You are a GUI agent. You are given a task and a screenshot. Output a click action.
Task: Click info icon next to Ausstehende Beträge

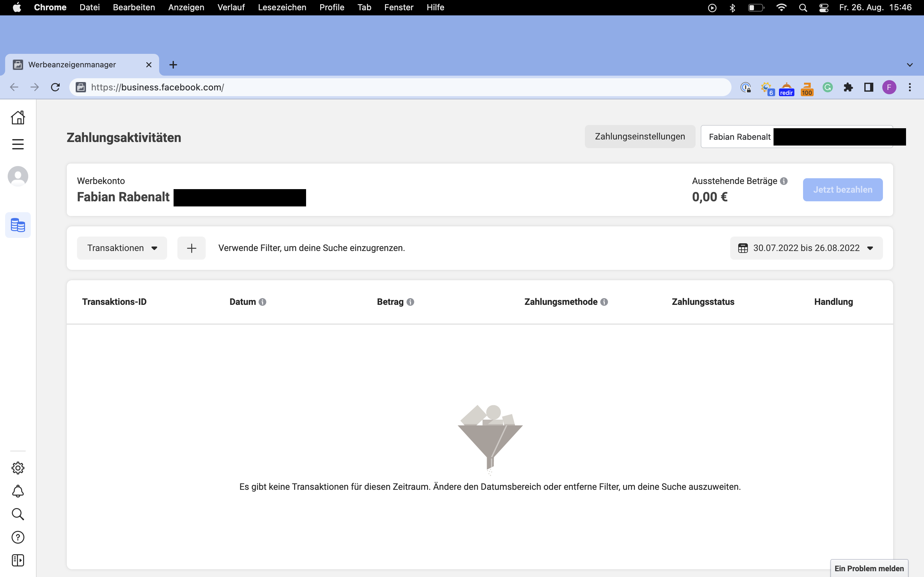[x=784, y=181]
